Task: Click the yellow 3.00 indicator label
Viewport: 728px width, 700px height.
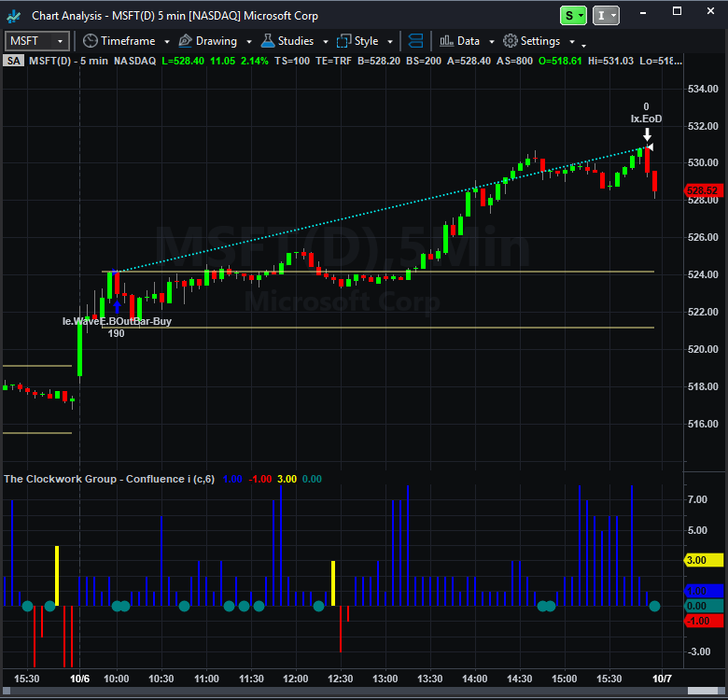Action: [704, 560]
